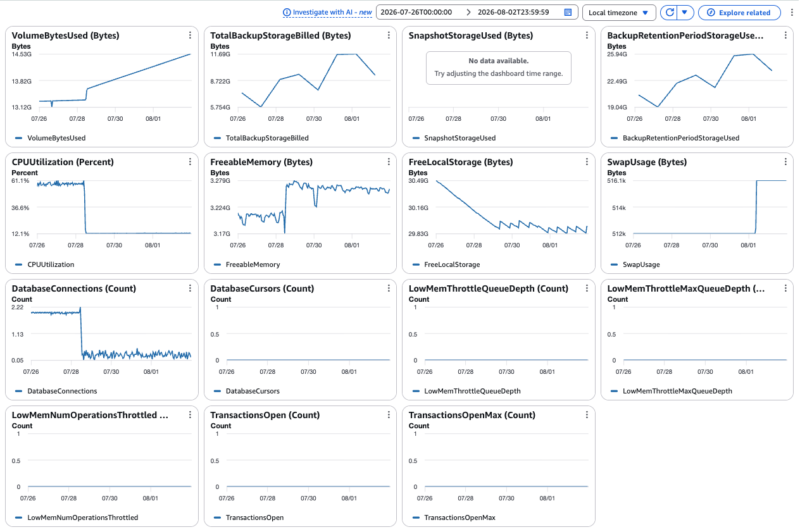
Task: Click the FreeableMemory (Bytes) widget title
Action: coord(261,162)
